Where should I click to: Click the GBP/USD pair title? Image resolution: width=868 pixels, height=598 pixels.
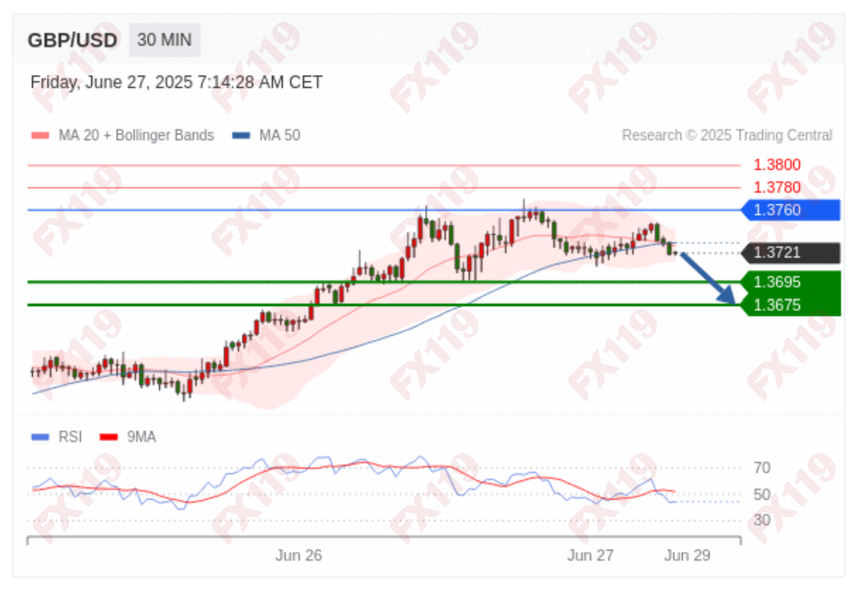(x=73, y=40)
